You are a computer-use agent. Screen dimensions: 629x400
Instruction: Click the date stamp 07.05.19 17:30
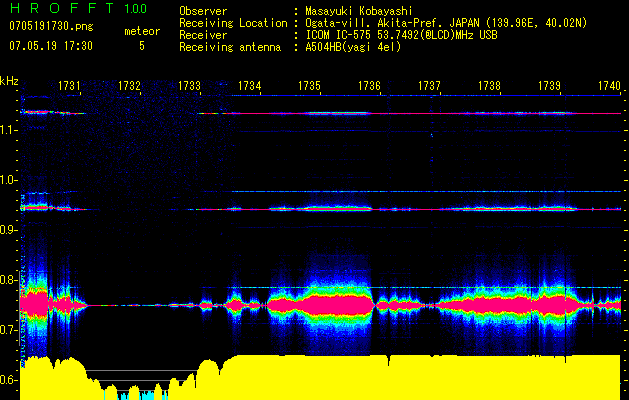pos(51,46)
